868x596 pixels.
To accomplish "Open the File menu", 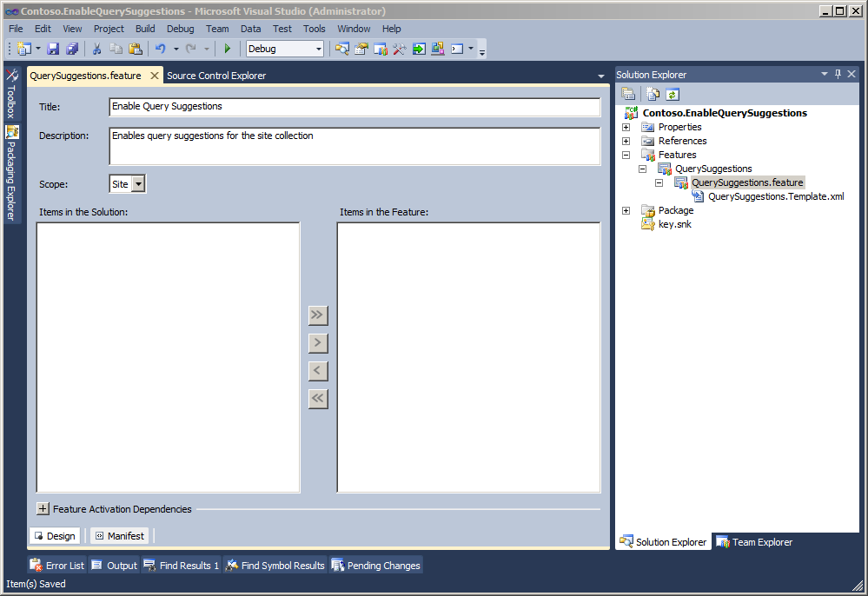I will pyautogui.click(x=16, y=29).
